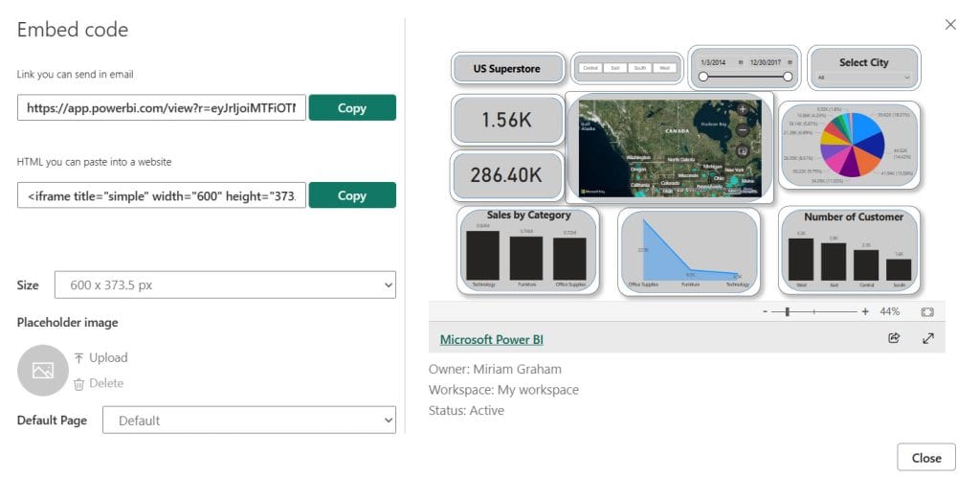The image size is (980, 479).
Task: Click the Technology bar in Sales by Category
Action: tap(482, 255)
